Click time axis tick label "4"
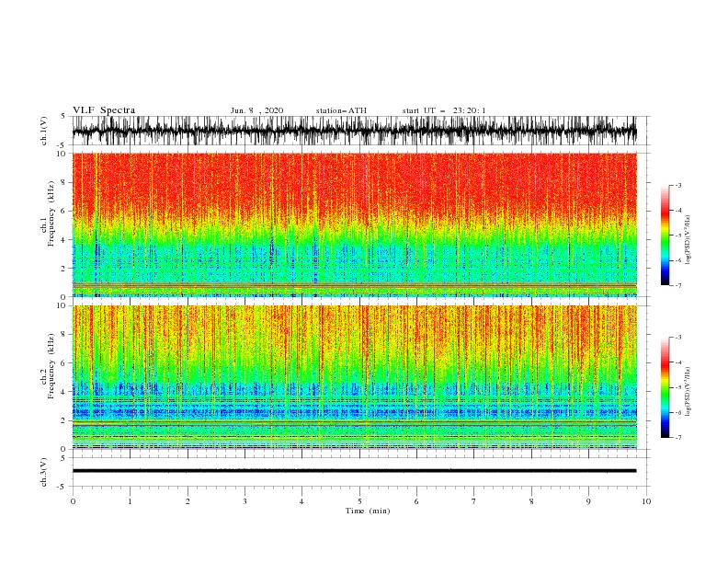Viewport: 728px width, 563px height. coord(301,501)
